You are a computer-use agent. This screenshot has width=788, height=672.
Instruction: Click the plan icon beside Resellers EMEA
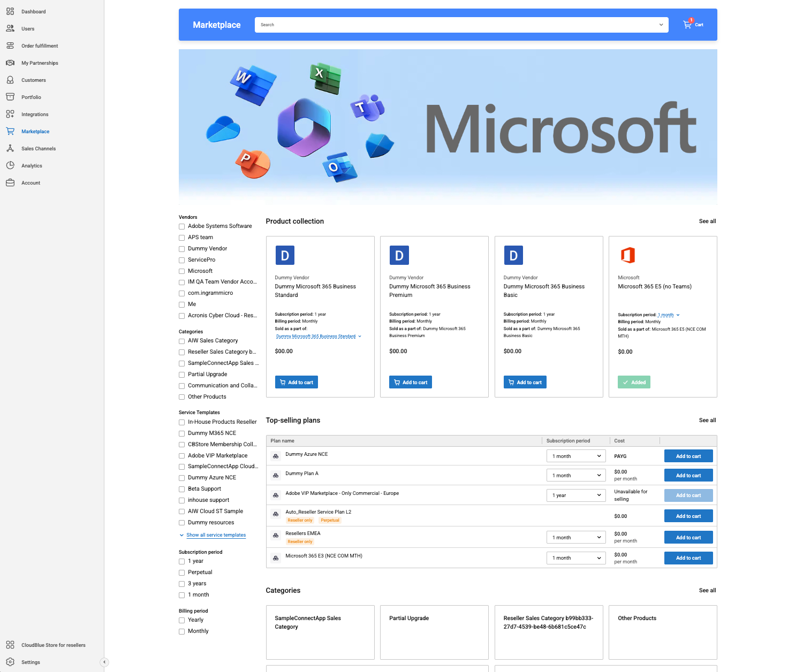276,535
